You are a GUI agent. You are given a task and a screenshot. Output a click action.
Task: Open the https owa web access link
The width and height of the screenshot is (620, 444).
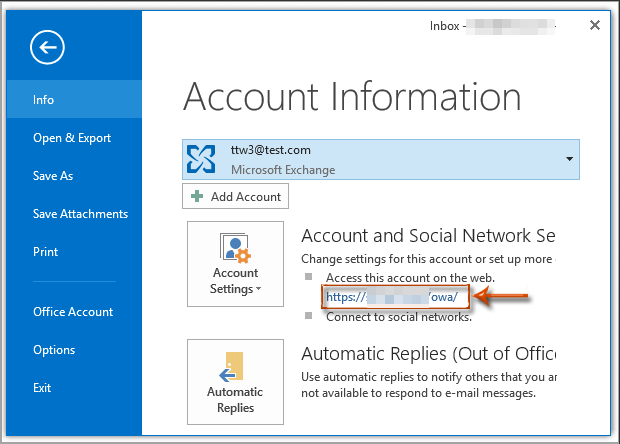(x=392, y=297)
